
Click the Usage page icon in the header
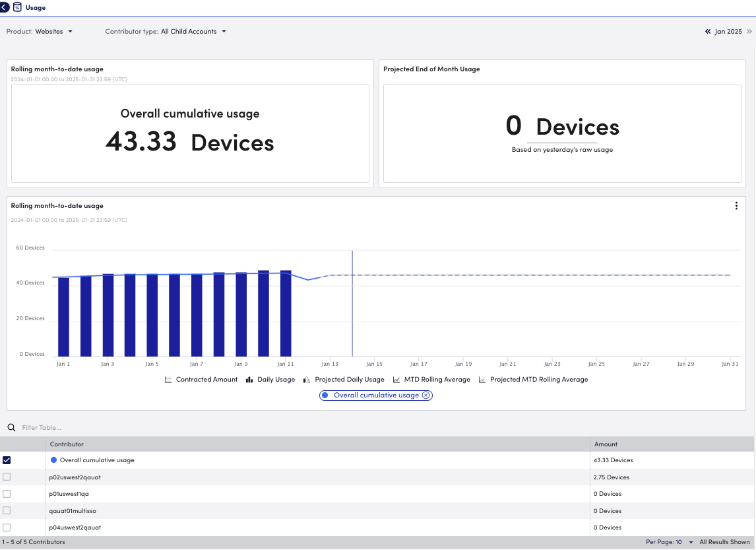click(17, 7)
